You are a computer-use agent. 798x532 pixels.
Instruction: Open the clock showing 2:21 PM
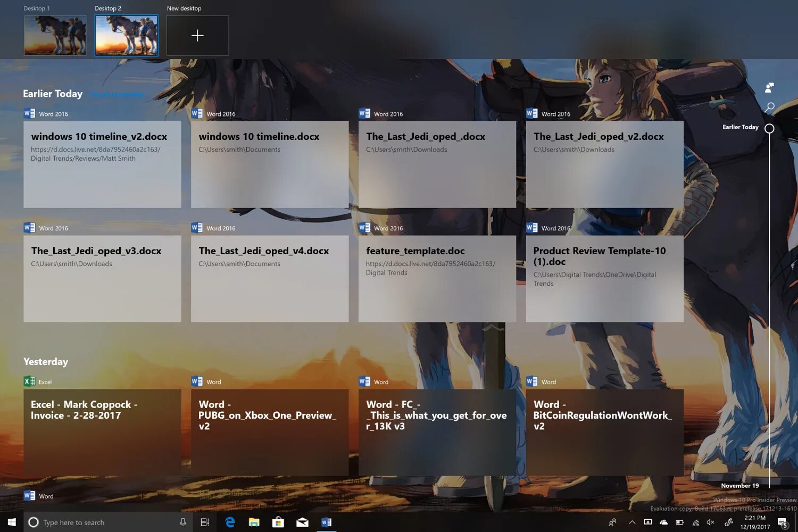755,522
